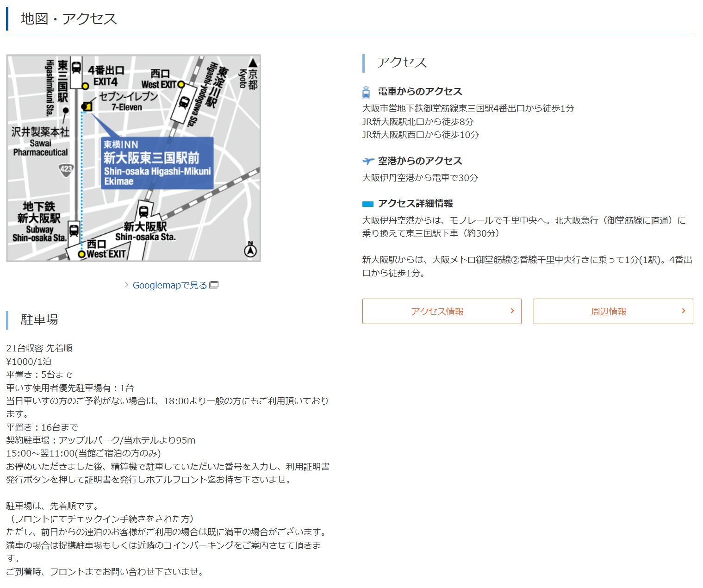Click the route 423 shield on the map
This screenshot has height=588, width=703.
(x=66, y=169)
